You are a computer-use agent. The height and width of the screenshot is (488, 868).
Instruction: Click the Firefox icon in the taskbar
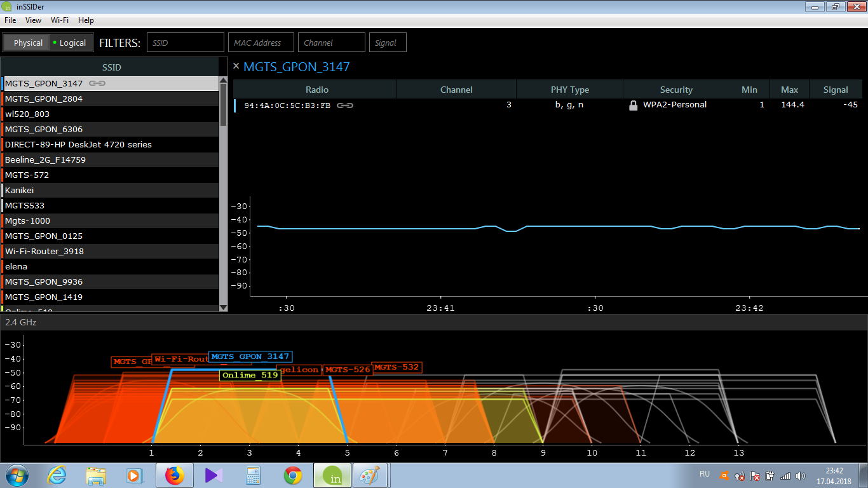[173, 475]
